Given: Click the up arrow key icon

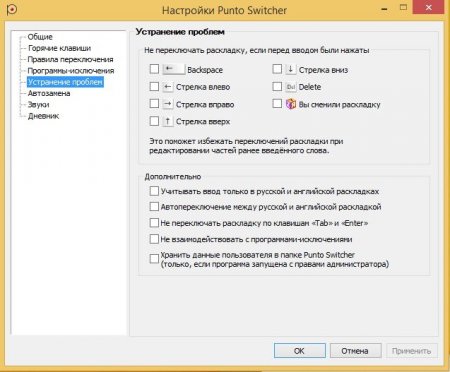Looking at the screenshot, I should (168, 121).
